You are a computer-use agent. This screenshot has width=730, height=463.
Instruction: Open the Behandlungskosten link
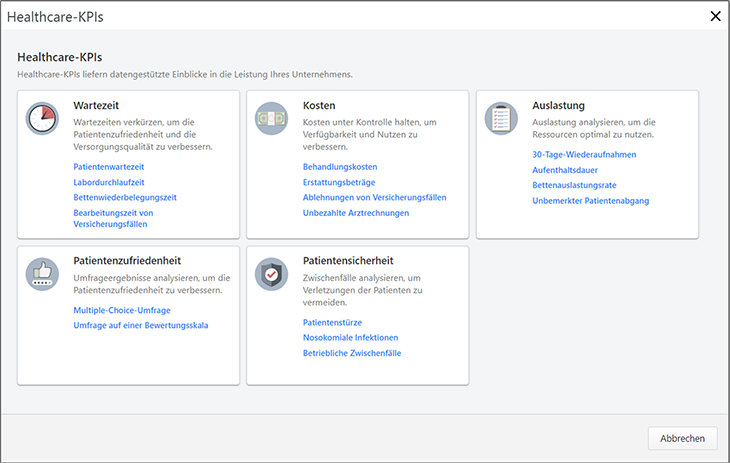[340, 167]
